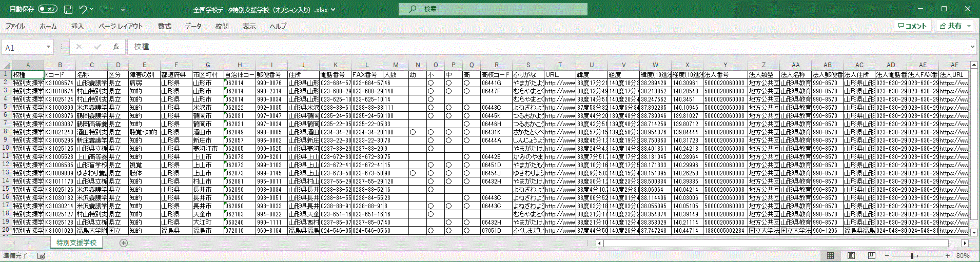
Task: Switch to Normal view icon
Action: (x=830, y=256)
